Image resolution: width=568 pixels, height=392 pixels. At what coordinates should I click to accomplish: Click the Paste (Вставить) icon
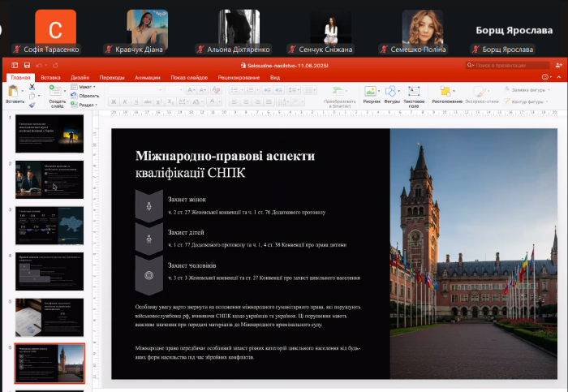coord(15,92)
